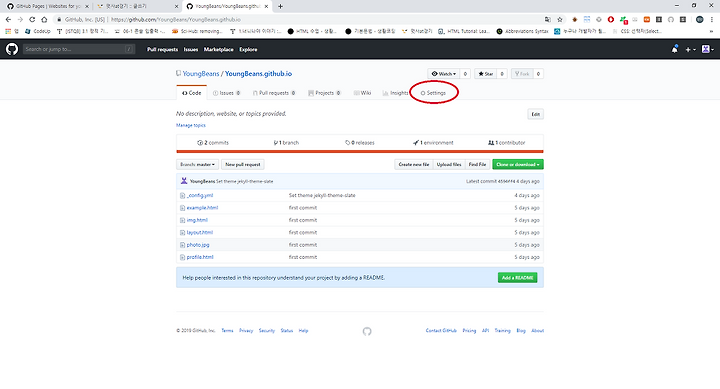Open the Issues tab
Viewport: 720px width, 389px height.
(x=226, y=93)
